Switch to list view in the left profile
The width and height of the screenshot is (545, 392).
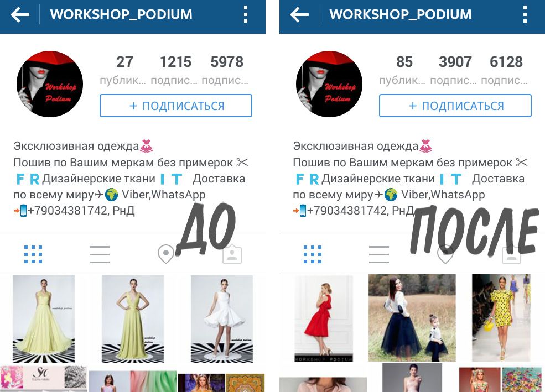(x=100, y=254)
